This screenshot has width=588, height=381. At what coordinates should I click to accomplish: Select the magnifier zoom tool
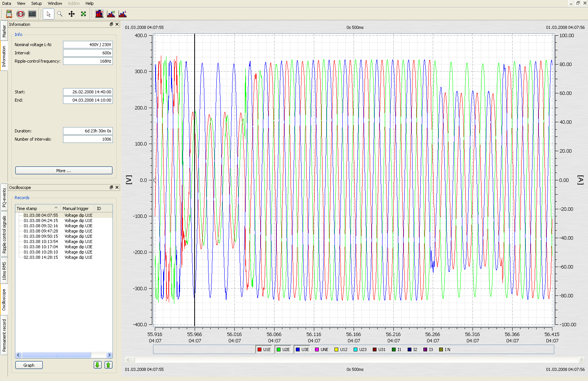pos(60,14)
